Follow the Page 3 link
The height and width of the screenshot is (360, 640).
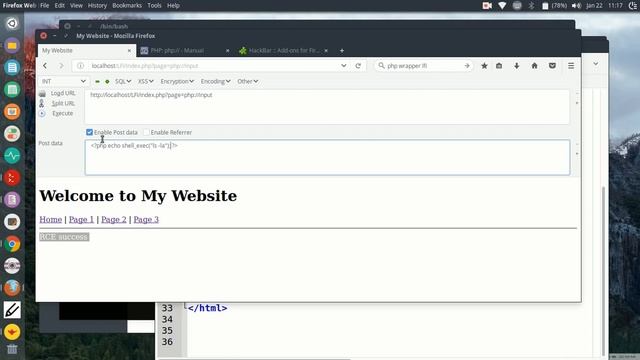146,220
